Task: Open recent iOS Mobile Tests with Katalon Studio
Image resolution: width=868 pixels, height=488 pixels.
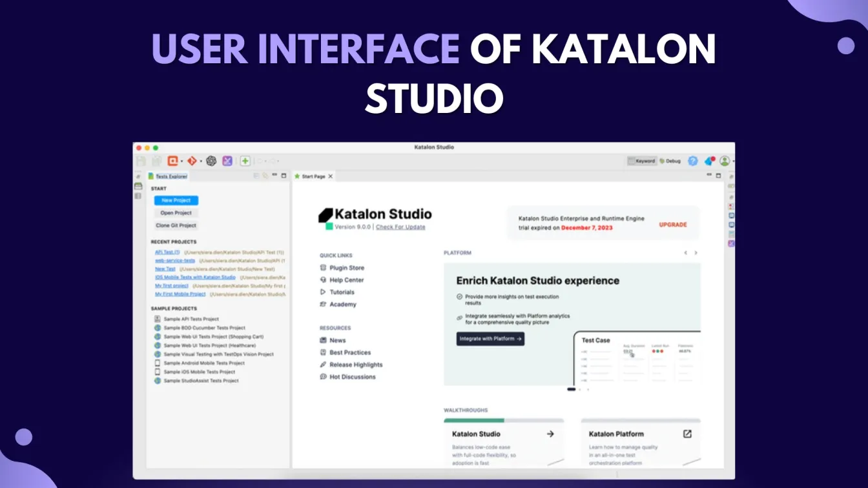Action: point(195,278)
